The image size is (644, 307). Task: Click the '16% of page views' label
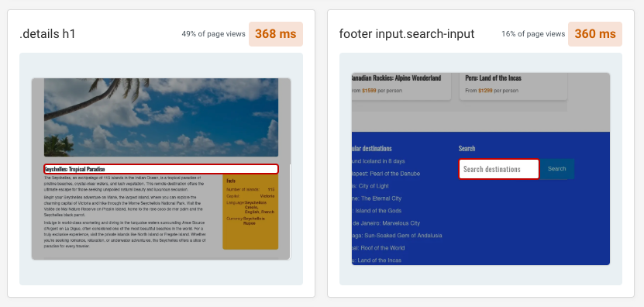click(x=533, y=34)
